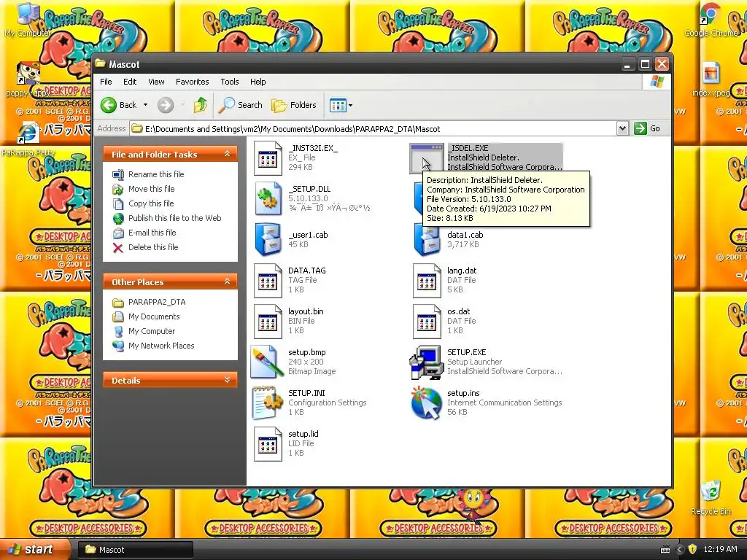
Task: Open the Help menu
Action: [258, 82]
